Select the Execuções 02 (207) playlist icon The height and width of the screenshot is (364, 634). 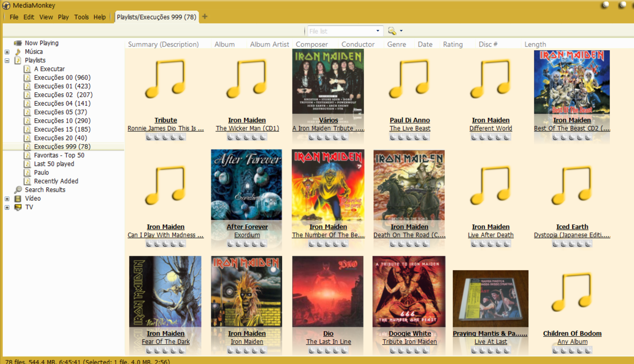27,95
